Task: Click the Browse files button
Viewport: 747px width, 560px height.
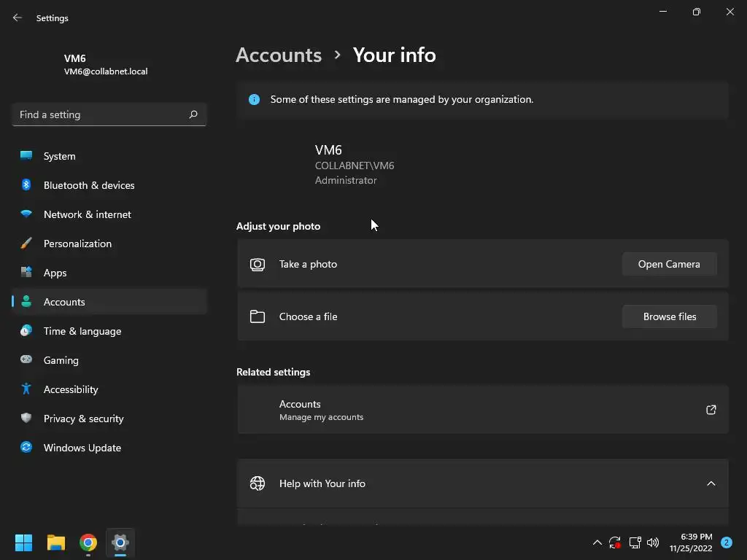Action: pos(669,316)
